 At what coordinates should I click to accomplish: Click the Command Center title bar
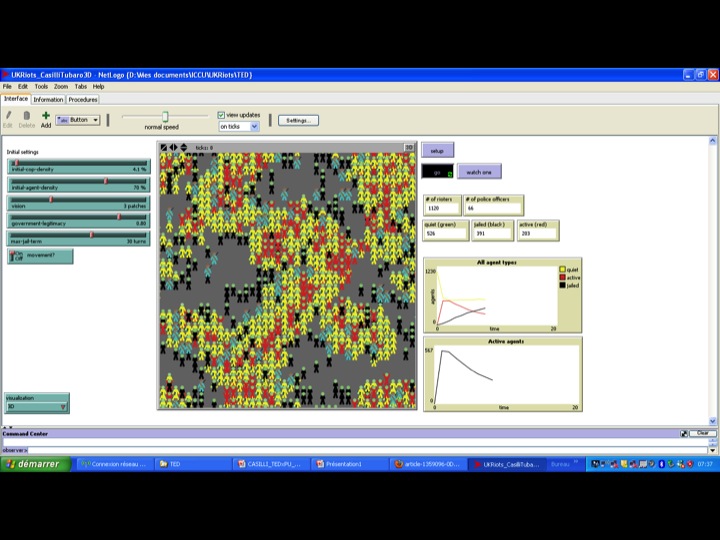coord(340,433)
